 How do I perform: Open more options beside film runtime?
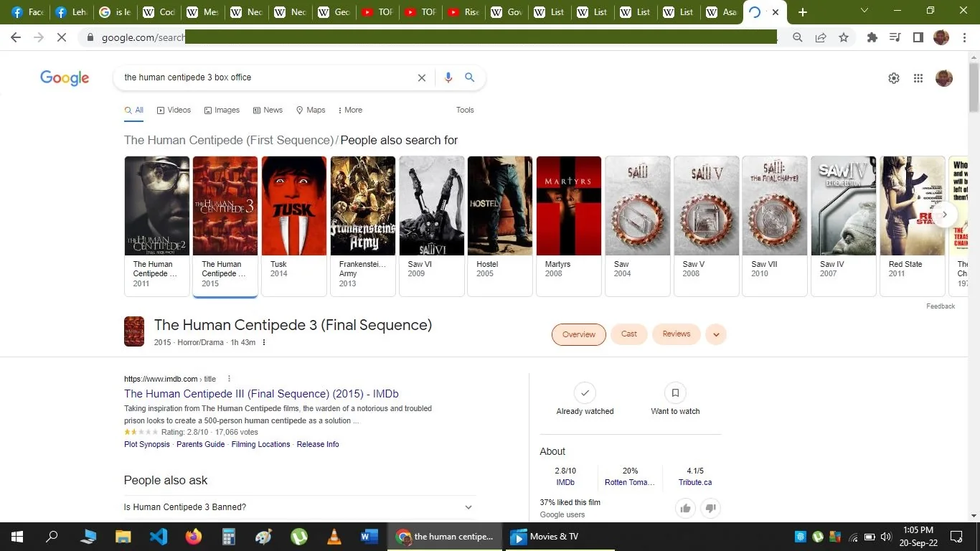pyautogui.click(x=264, y=343)
